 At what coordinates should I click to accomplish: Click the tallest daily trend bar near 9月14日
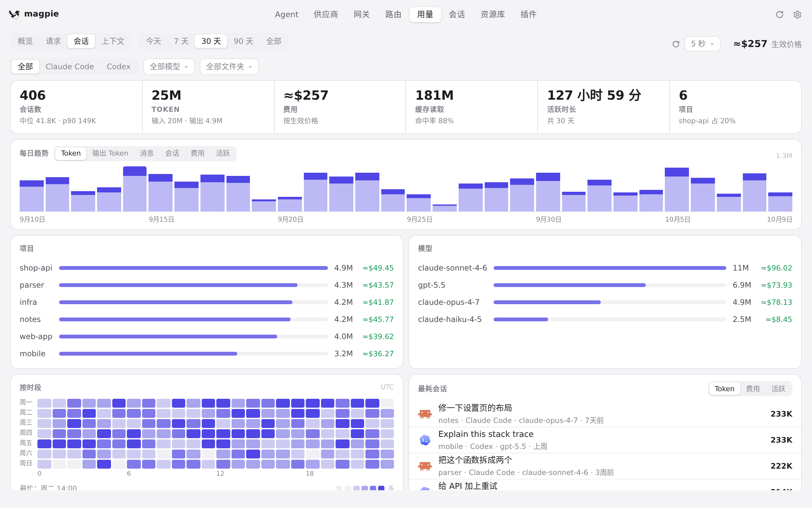(134, 189)
